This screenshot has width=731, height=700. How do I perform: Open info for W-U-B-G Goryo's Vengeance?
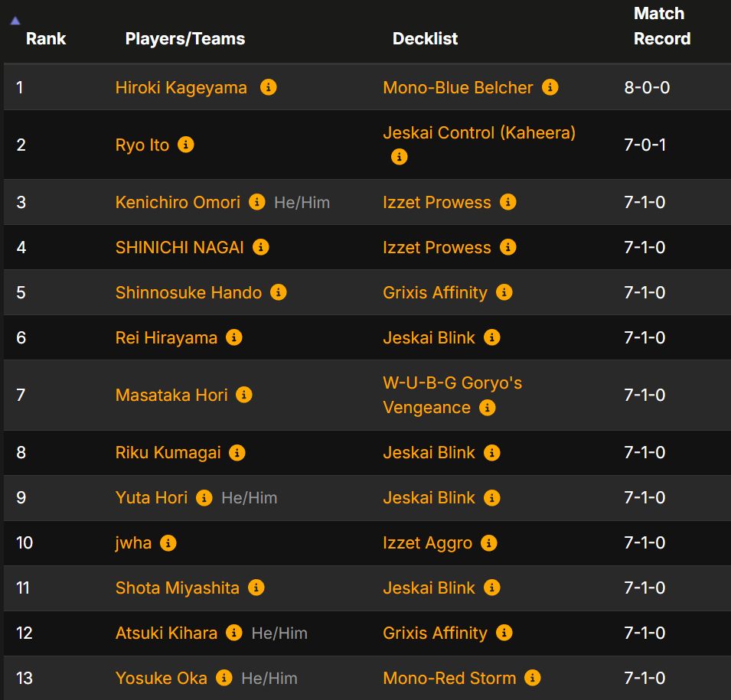tap(488, 408)
